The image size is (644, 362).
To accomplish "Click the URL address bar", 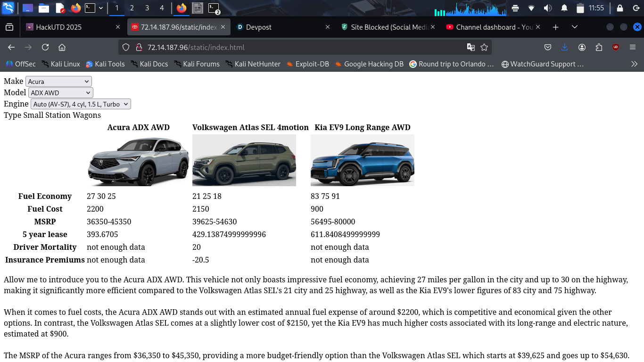I will click(x=304, y=47).
